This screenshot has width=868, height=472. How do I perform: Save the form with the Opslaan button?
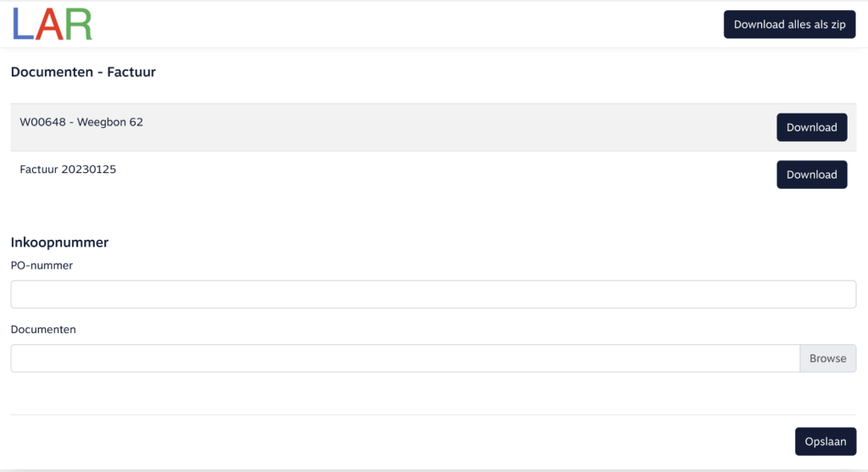825,441
